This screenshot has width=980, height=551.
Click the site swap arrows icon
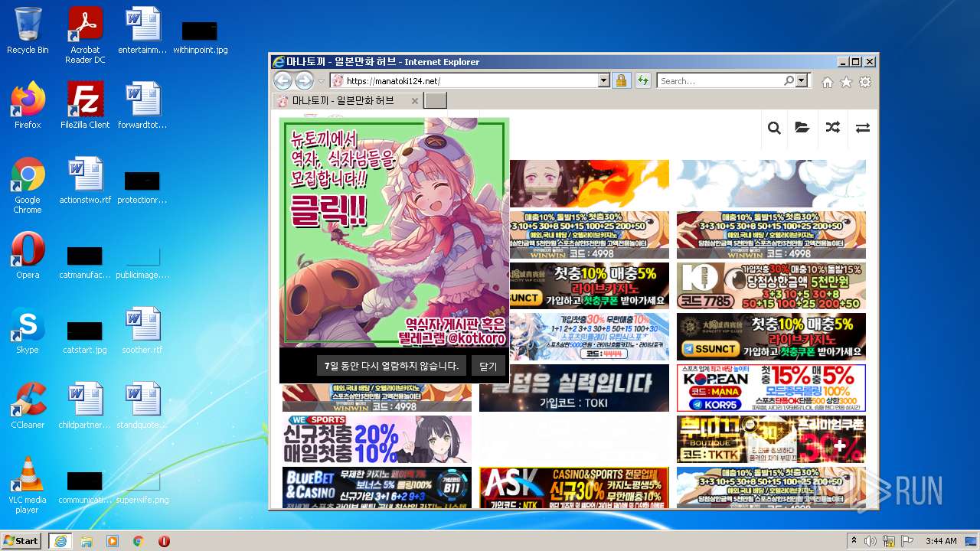tap(863, 128)
